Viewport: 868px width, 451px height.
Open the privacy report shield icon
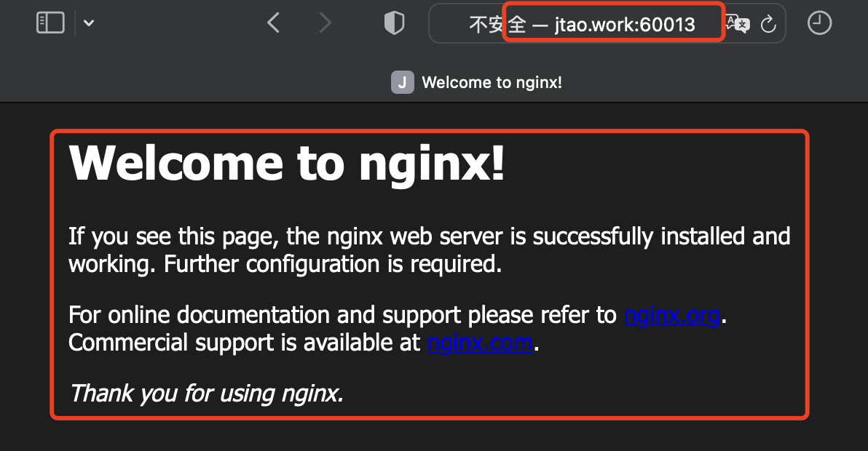tap(394, 24)
